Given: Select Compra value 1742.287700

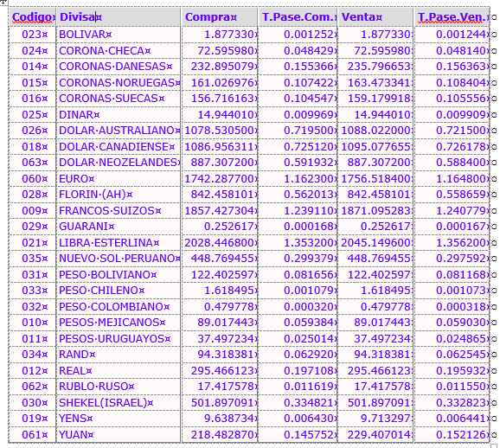Looking at the screenshot, I should coord(220,178).
